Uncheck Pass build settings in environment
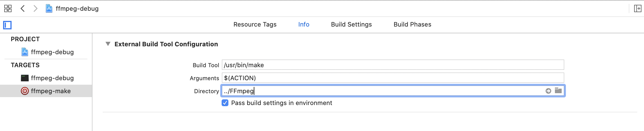The width and height of the screenshot is (644, 131). point(225,103)
